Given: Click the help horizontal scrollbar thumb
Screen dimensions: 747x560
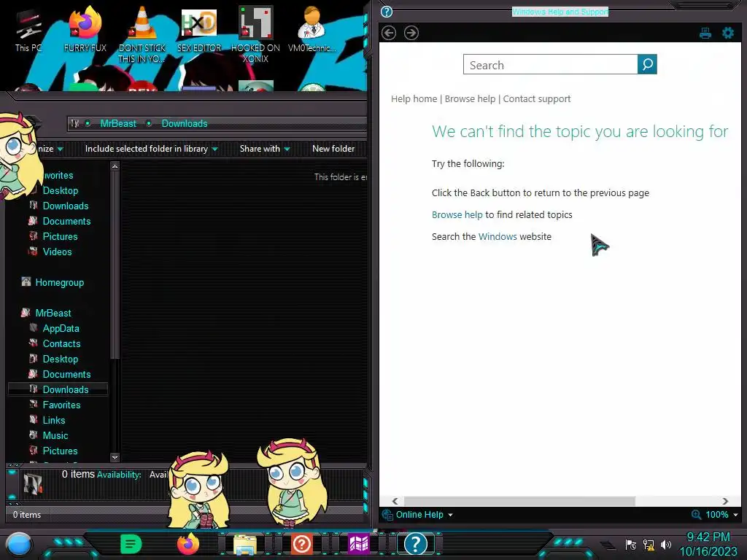Looking at the screenshot, I should click(x=519, y=501).
